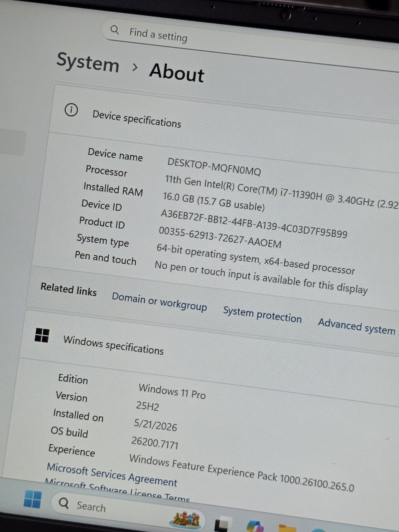
Task: Click the Processor label
Action: pos(106,171)
